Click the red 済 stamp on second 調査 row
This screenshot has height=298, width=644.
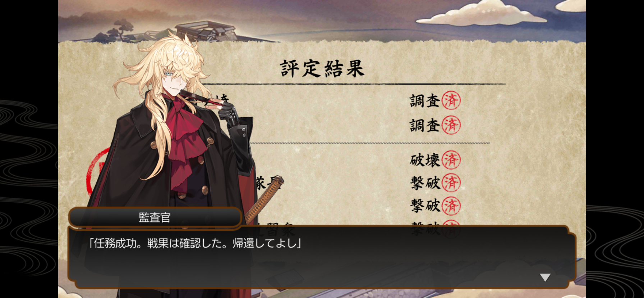(451, 125)
